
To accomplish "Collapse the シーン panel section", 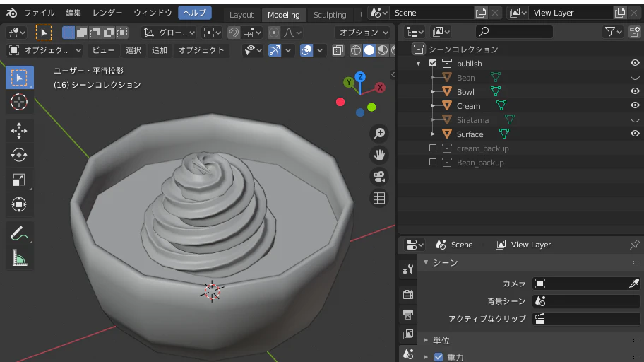I will tap(426, 262).
